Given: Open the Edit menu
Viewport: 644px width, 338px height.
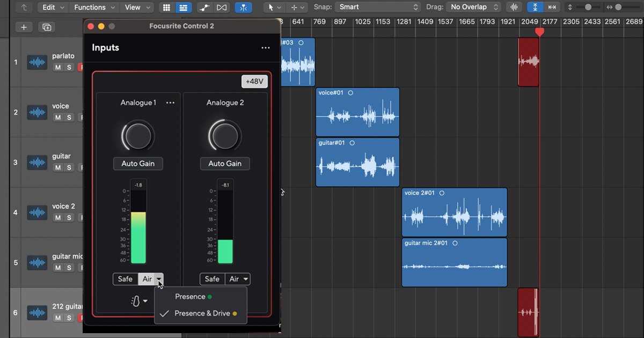Looking at the screenshot, I should point(53,8).
